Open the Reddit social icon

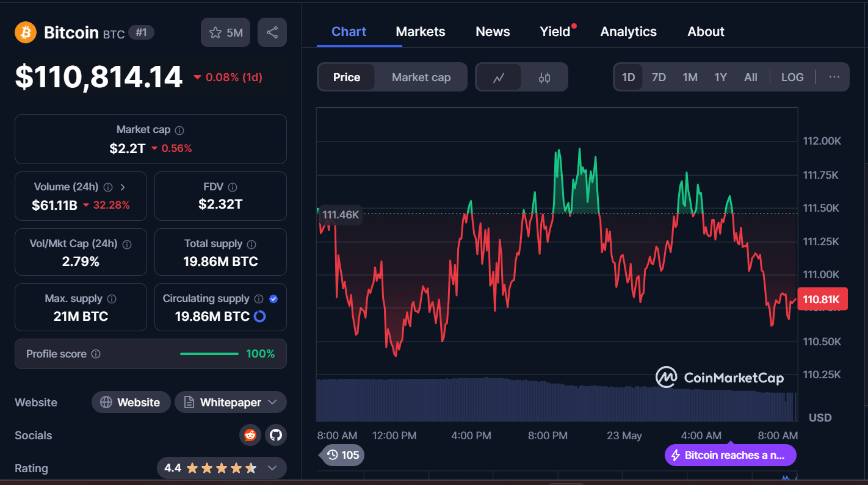coord(250,435)
